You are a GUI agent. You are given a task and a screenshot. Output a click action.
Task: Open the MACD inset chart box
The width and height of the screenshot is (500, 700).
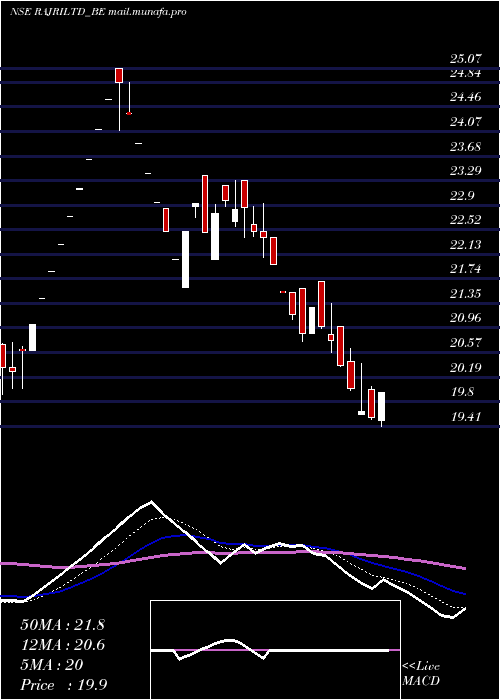[275, 650]
